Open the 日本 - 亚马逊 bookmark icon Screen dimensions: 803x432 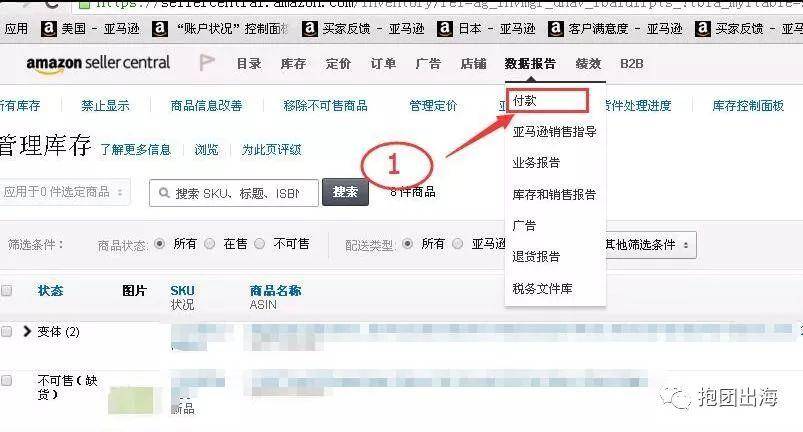pos(445,29)
